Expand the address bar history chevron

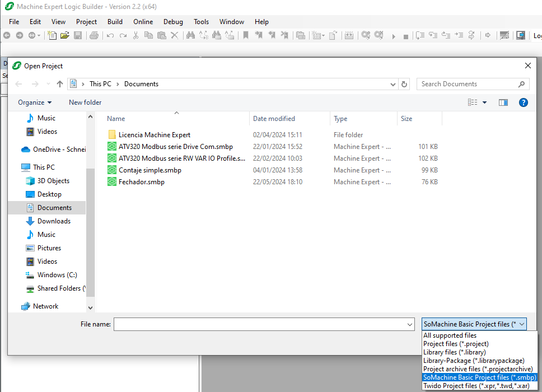tap(393, 84)
